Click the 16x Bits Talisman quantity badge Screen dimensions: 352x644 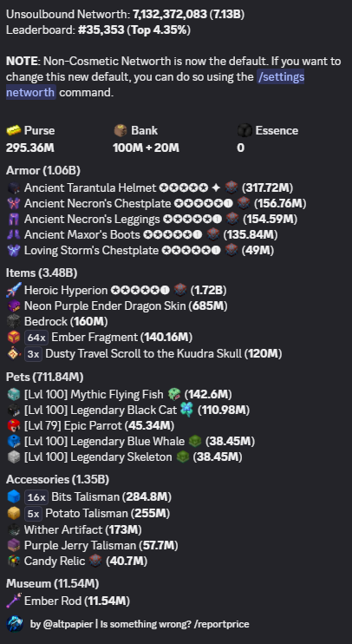pyautogui.click(x=36, y=497)
